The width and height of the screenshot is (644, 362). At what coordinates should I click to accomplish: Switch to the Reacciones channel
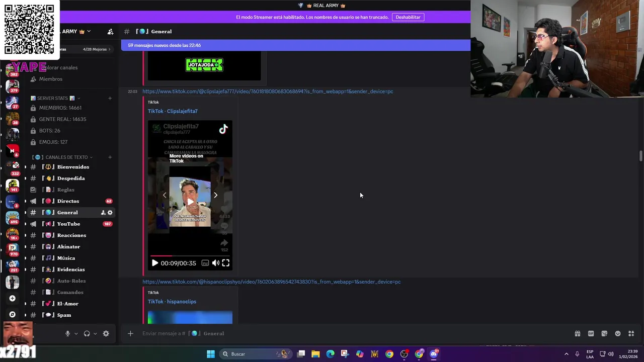[x=71, y=235]
